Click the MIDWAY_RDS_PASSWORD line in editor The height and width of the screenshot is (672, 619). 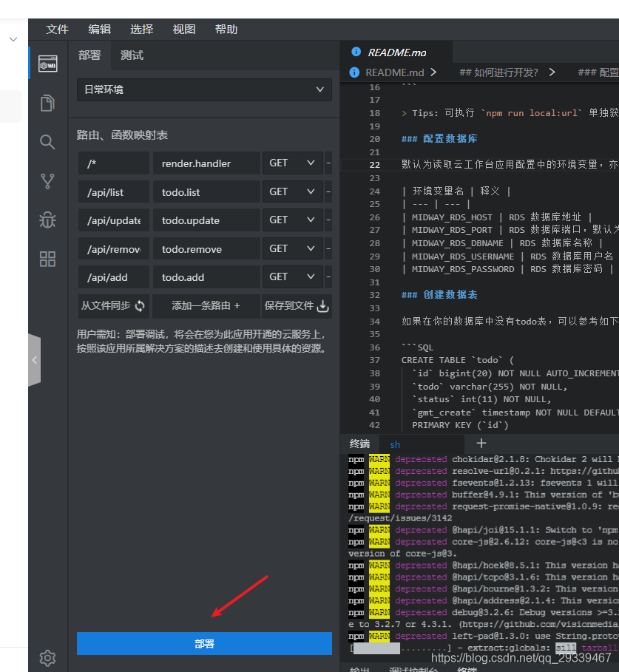click(x=507, y=269)
